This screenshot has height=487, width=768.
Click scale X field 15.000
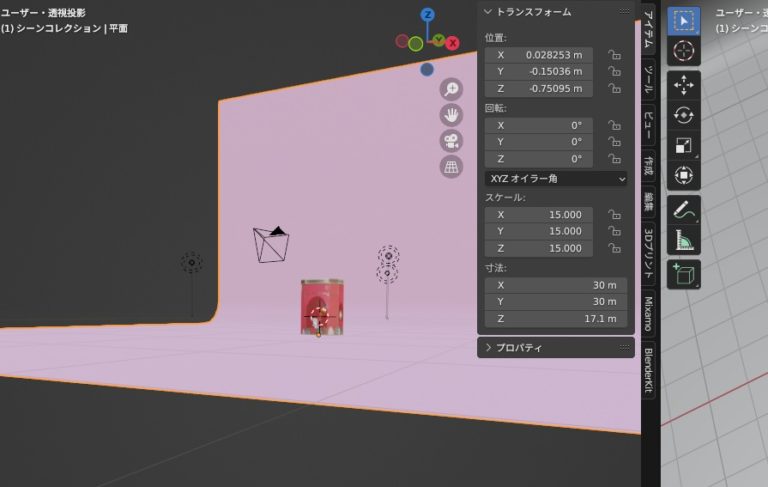point(539,215)
